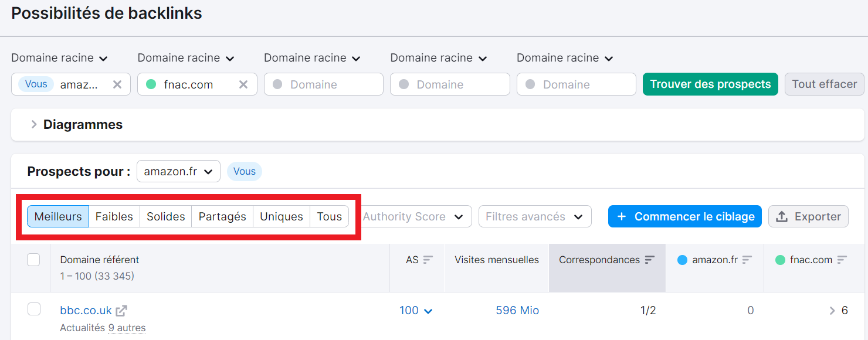Remove amazon.fr filter using its X icon
The width and height of the screenshot is (868, 340).
(117, 84)
